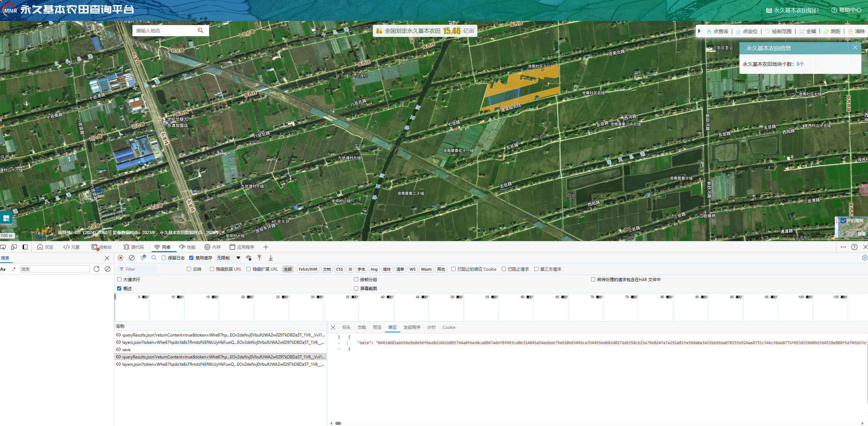Toggle the 开启路网 checkbox

(x=843, y=220)
